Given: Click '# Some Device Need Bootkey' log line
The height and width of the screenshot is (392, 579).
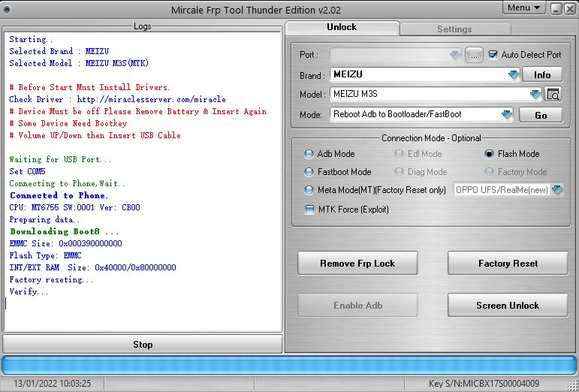Looking at the screenshot, I should 68,124.
